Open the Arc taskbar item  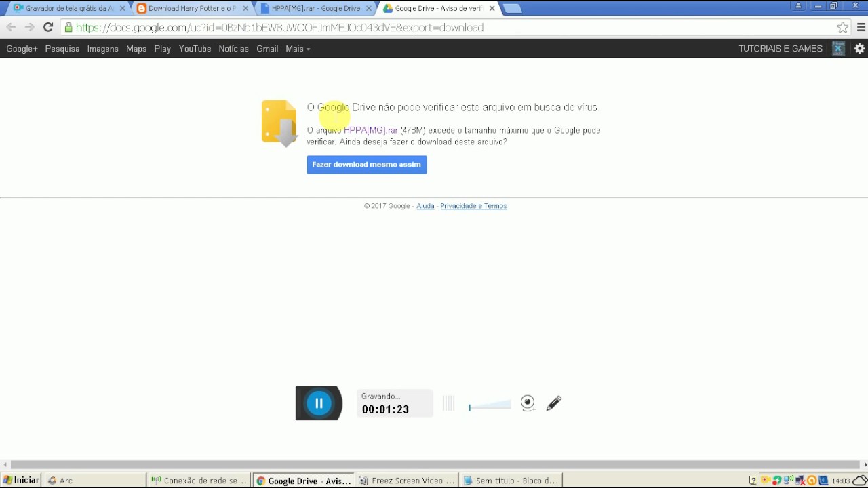pos(94,481)
